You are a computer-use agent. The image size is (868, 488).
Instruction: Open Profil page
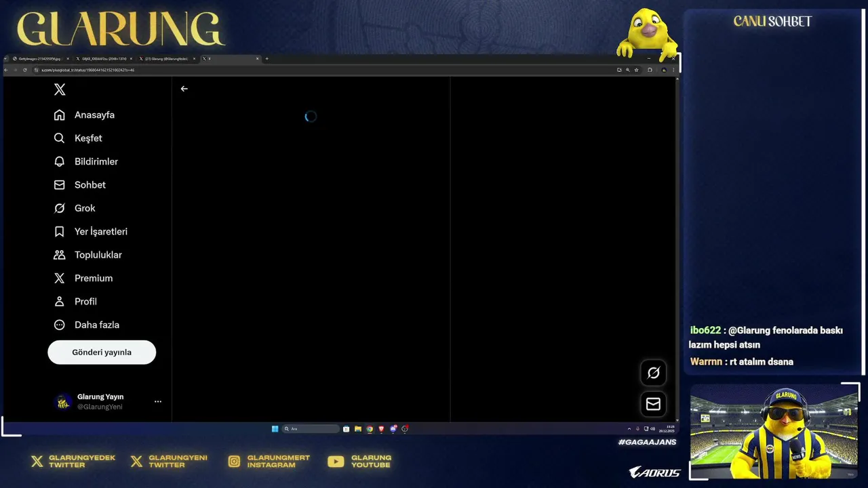click(x=75, y=302)
